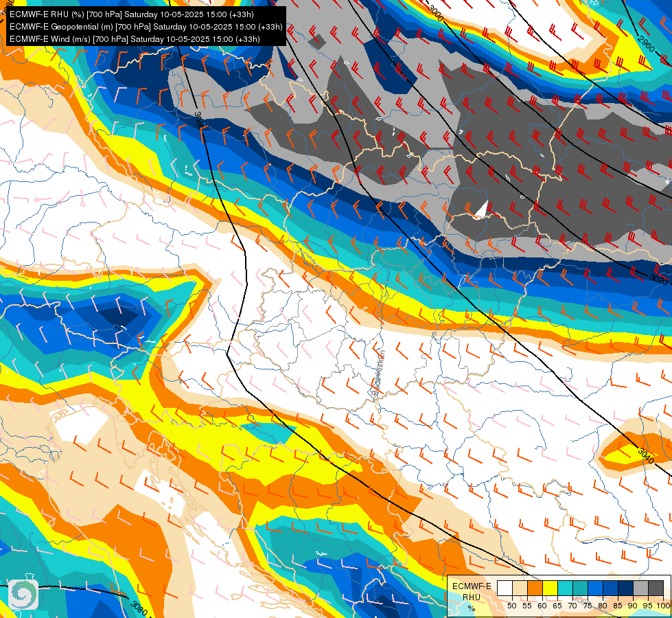672x618 pixels.
Task: Select the navy 85–90% legend swatch
Action: point(626,588)
